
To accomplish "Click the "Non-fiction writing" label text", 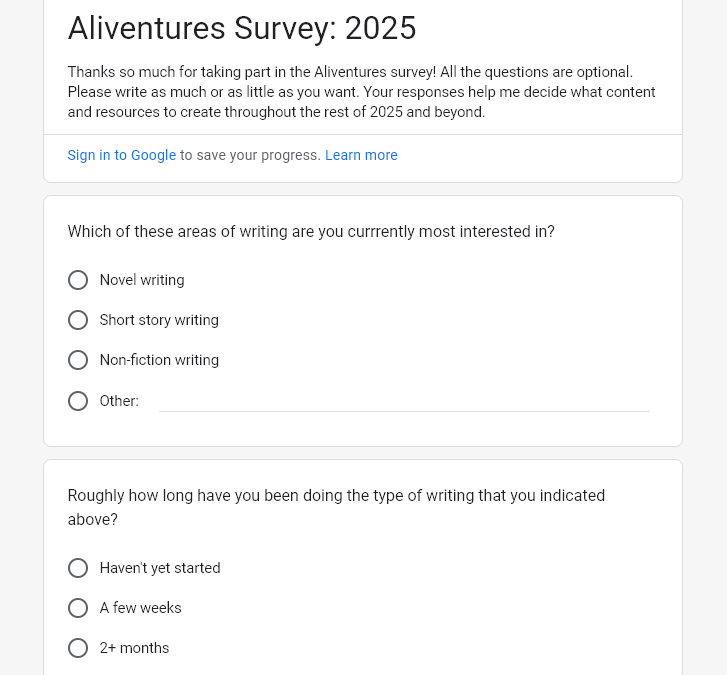I will (x=159, y=361).
